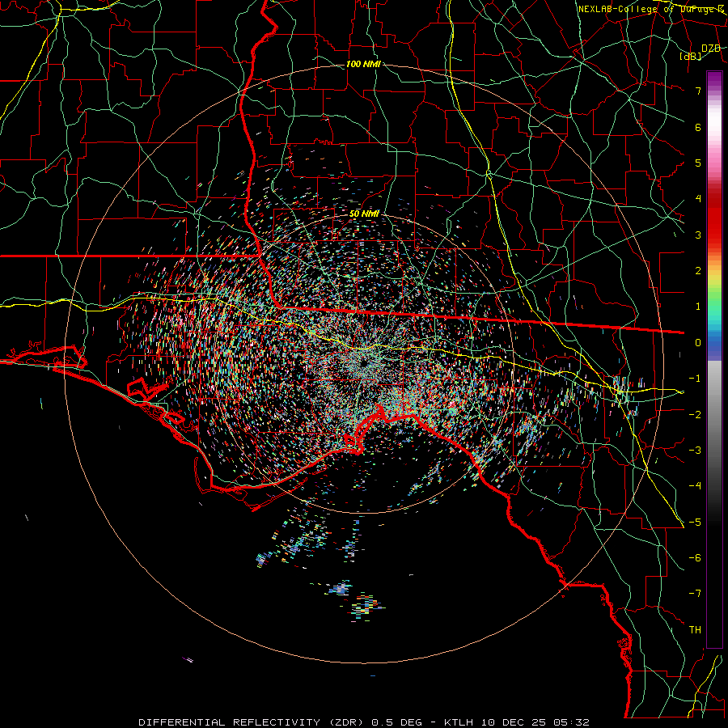Click the [dB] unit label
Image resolution: width=728 pixels, height=728 pixels.
[x=691, y=56]
